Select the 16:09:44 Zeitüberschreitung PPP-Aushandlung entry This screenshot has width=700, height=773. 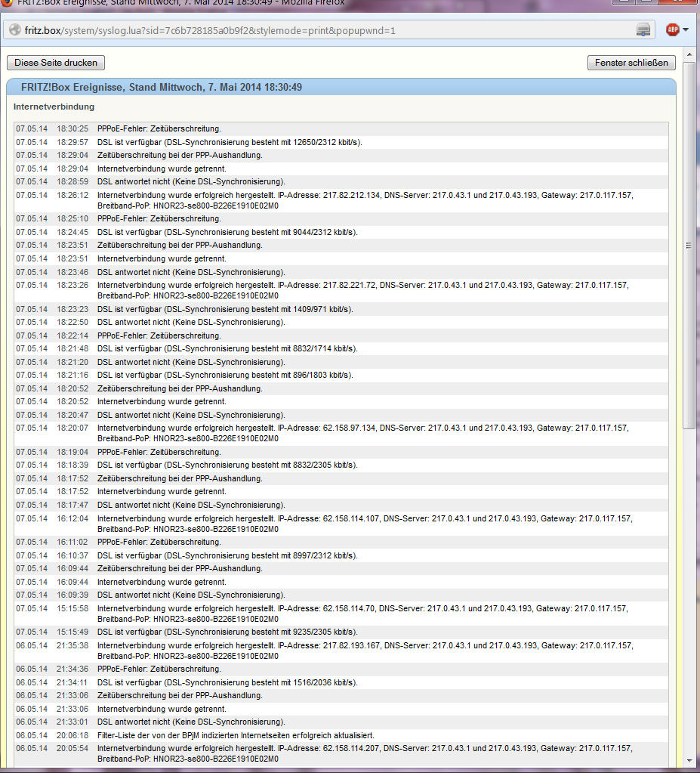point(341,568)
